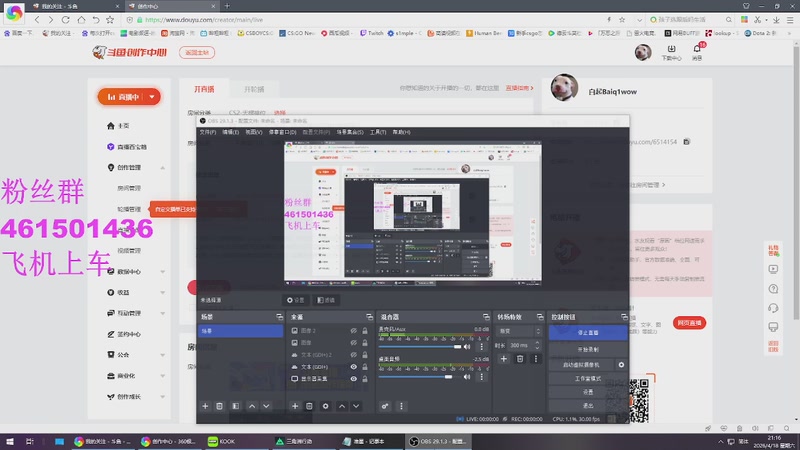
Task: Open transition properties three-dot menu
Action: (536, 359)
